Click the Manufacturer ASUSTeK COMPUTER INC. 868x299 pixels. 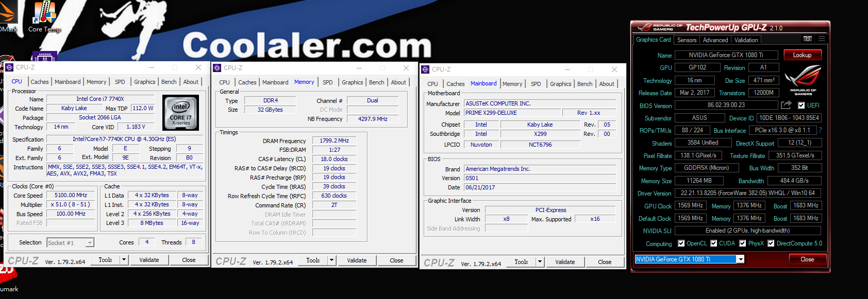(x=540, y=103)
